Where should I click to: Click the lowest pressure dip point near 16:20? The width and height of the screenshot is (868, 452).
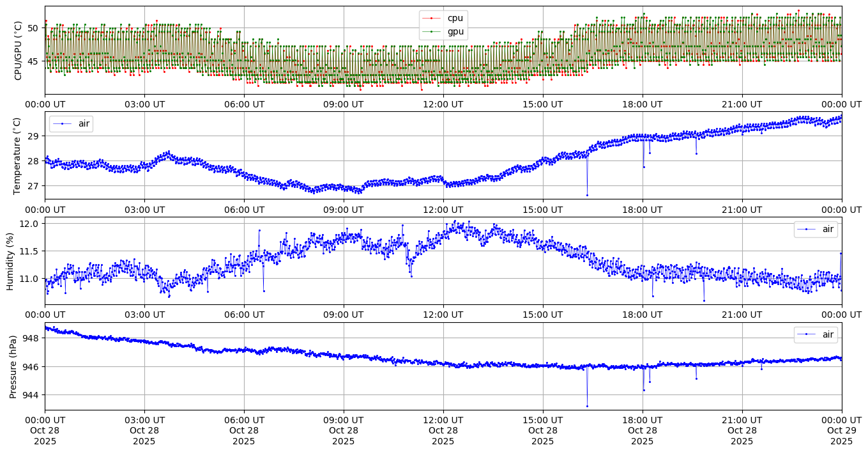pos(587,406)
